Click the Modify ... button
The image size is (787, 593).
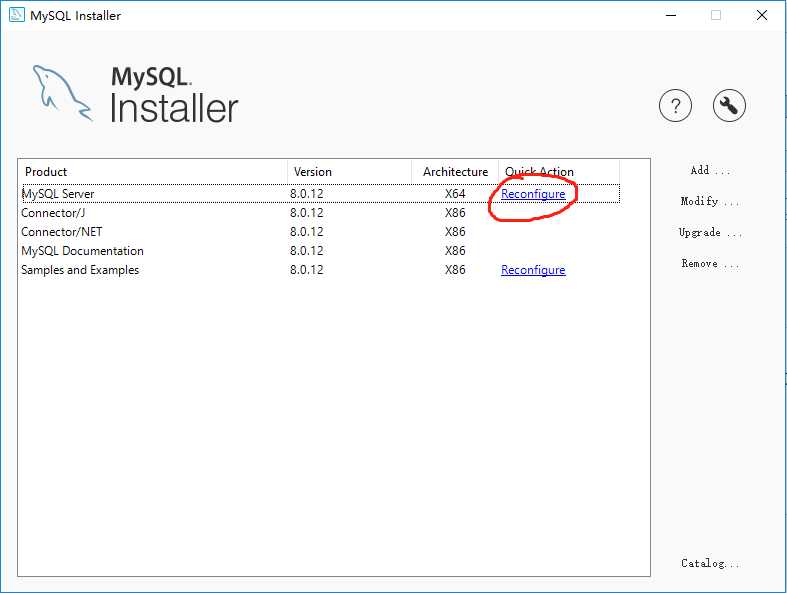click(x=710, y=201)
